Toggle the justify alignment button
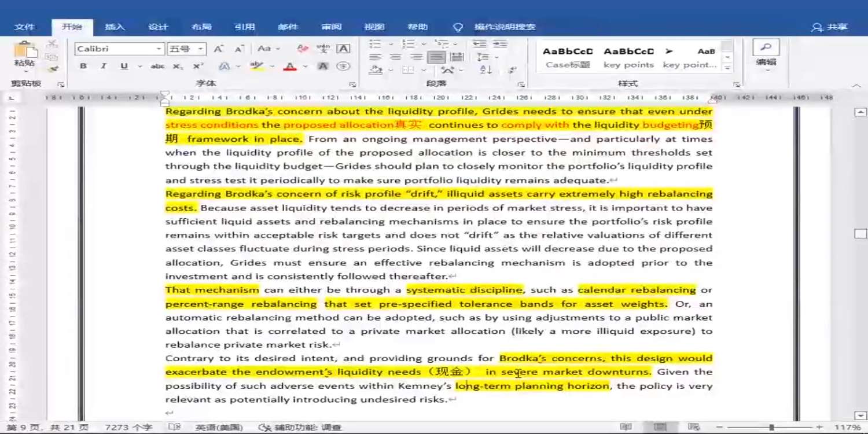This screenshot has width=868, height=434. point(436,57)
